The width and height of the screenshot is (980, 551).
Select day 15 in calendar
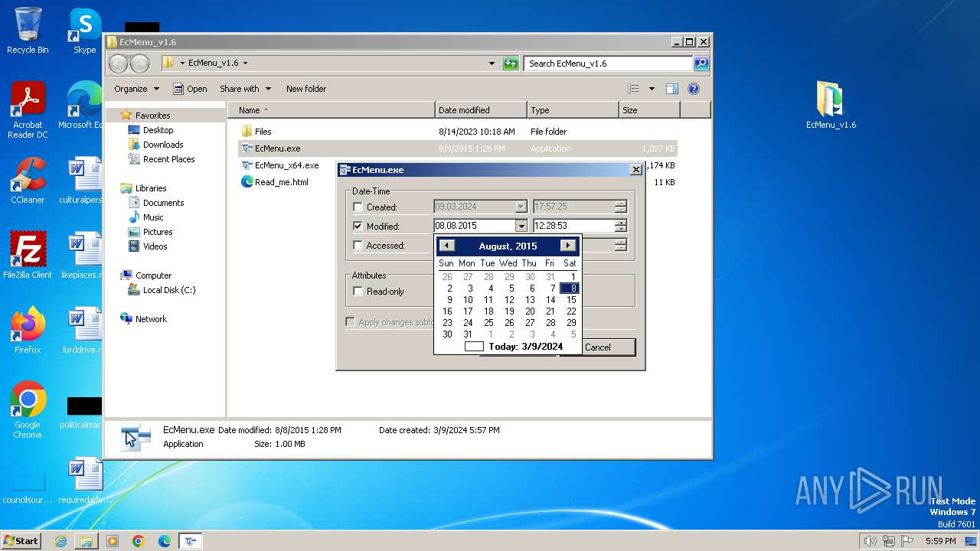click(571, 300)
